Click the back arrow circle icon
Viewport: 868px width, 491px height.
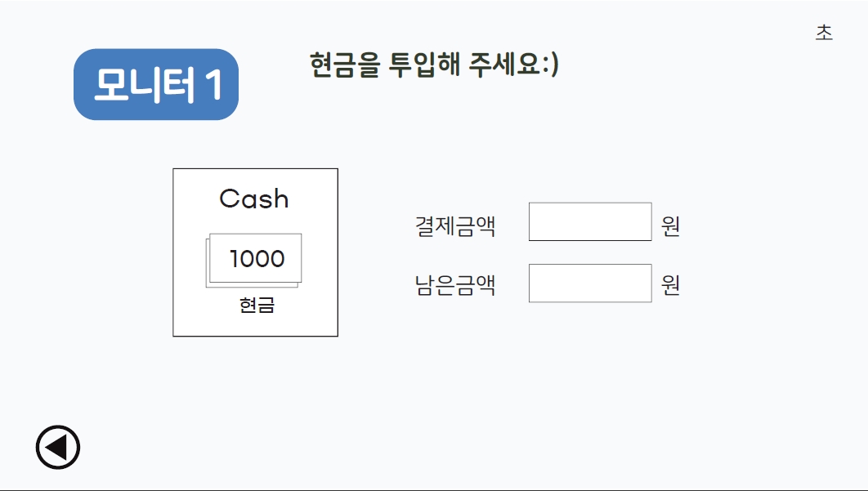pos(57,448)
